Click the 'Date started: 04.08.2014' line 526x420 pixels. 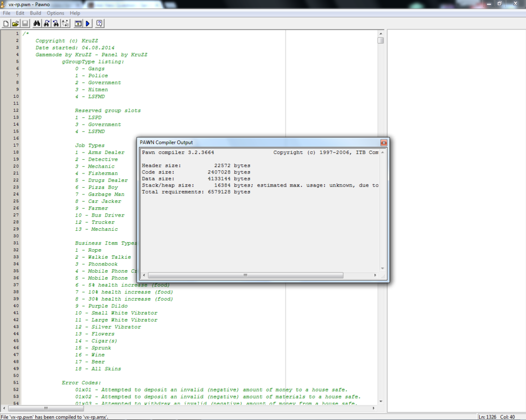point(75,48)
